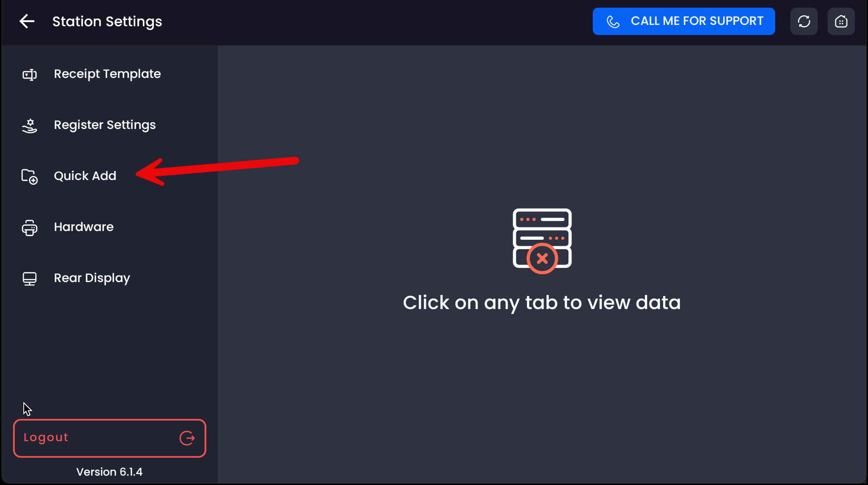Image resolution: width=868 pixels, height=485 pixels.
Task: Click CALL ME FOR SUPPORT button
Action: click(x=684, y=21)
